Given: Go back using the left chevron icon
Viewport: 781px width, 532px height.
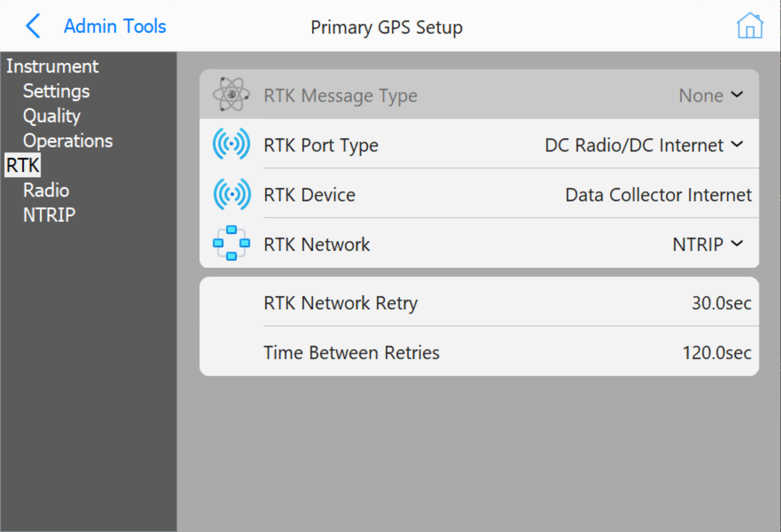Looking at the screenshot, I should [33, 27].
